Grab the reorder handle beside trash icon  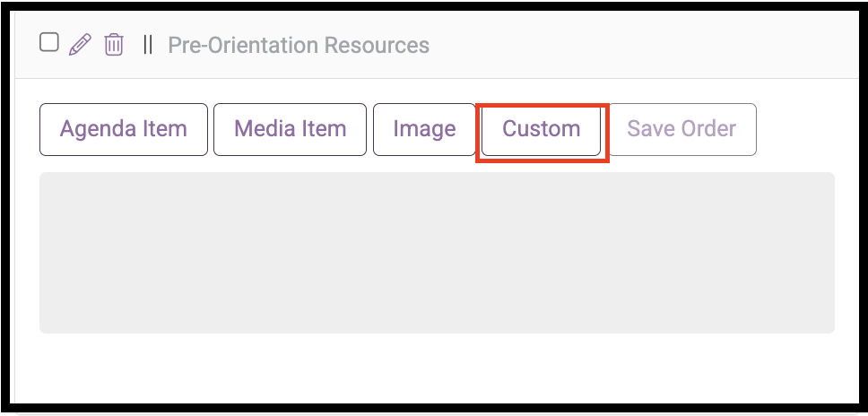pyautogui.click(x=147, y=45)
